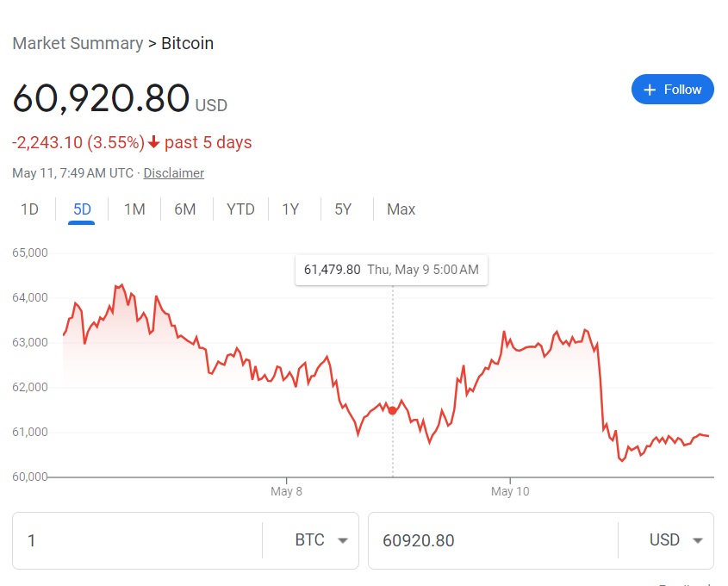Go back to Market Summary breadcrumb
The width and height of the screenshot is (728, 586).
tap(78, 43)
